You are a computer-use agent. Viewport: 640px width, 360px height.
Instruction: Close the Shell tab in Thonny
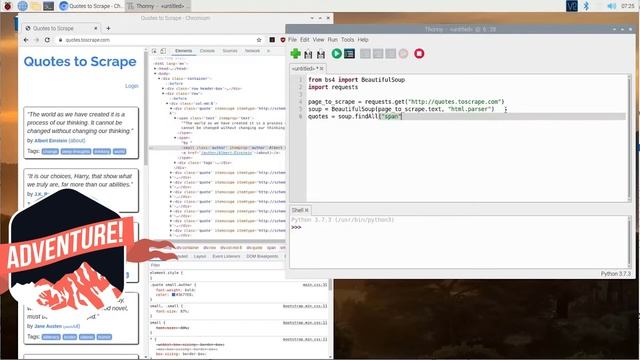click(307, 210)
